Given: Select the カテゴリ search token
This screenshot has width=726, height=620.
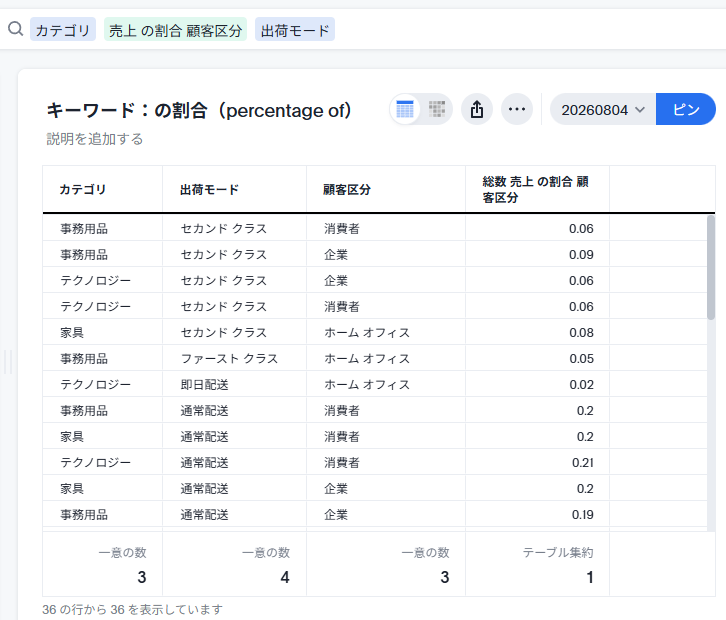Looking at the screenshot, I should pyautogui.click(x=63, y=30).
